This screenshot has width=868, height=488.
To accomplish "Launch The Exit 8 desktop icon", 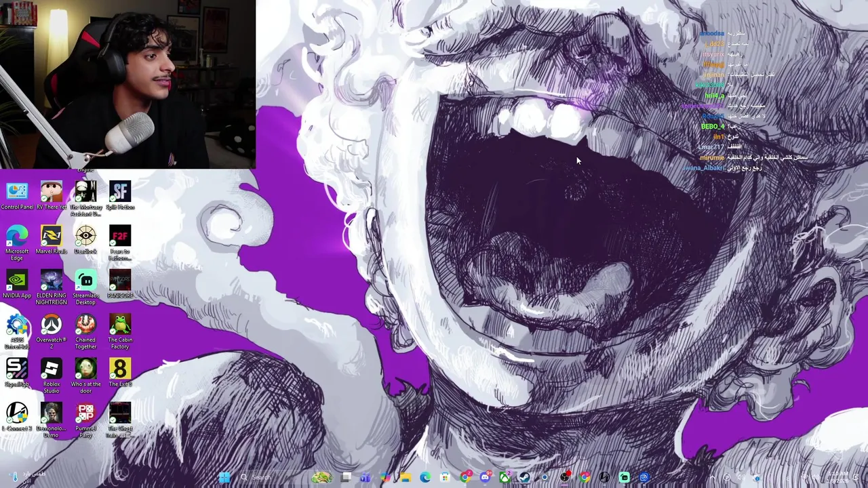I will tap(120, 373).
